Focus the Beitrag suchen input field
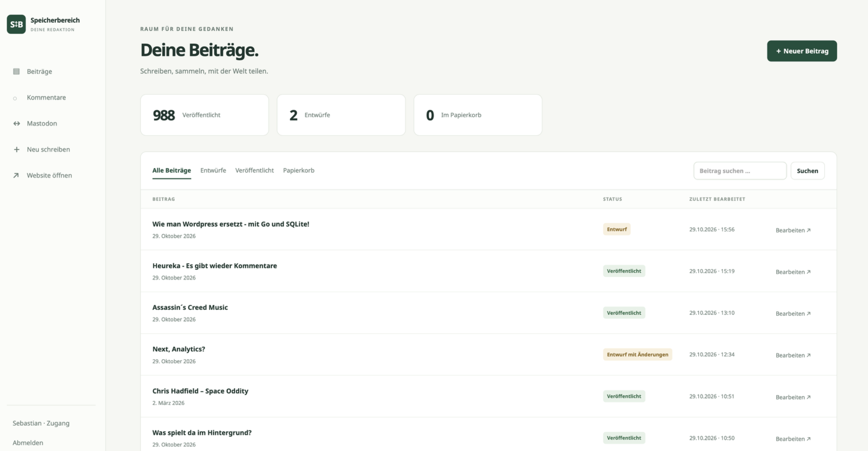Viewport: 868px width, 451px height. pyautogui.click(x=740, y=171)
